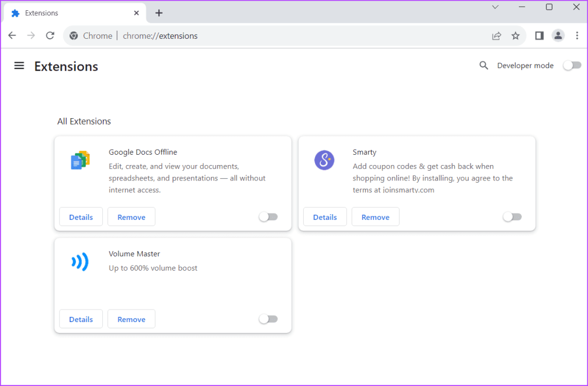Open the side panel icon

click(538, 35)
